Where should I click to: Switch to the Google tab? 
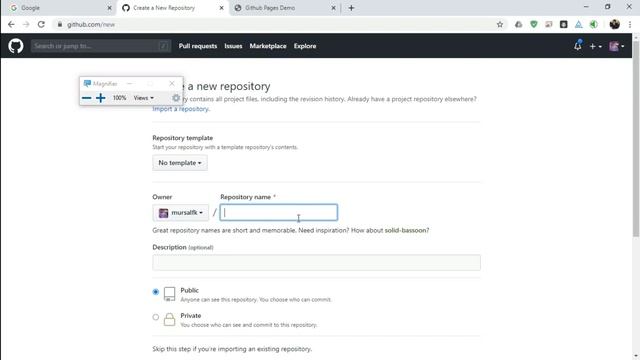click(58, 8)
